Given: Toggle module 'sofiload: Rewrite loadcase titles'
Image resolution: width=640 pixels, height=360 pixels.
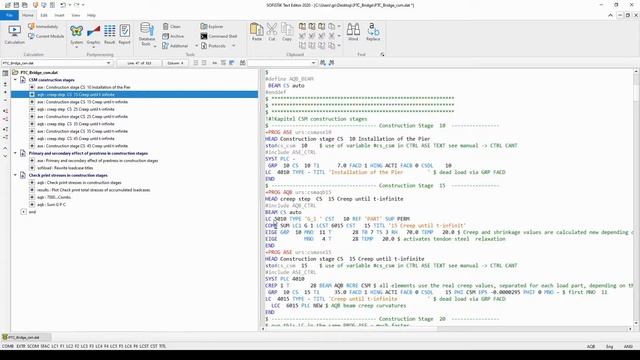Looking at the screenshot, I should point(32,168).
